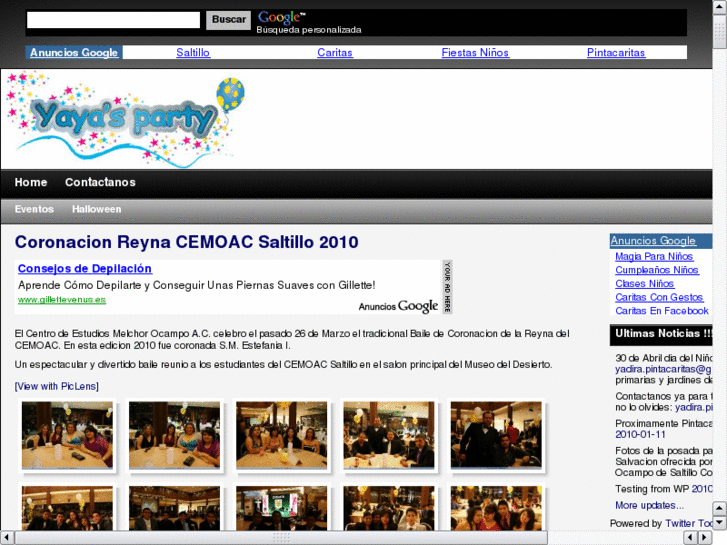Open the third gallery photo thumbnail

click(281, 435)
